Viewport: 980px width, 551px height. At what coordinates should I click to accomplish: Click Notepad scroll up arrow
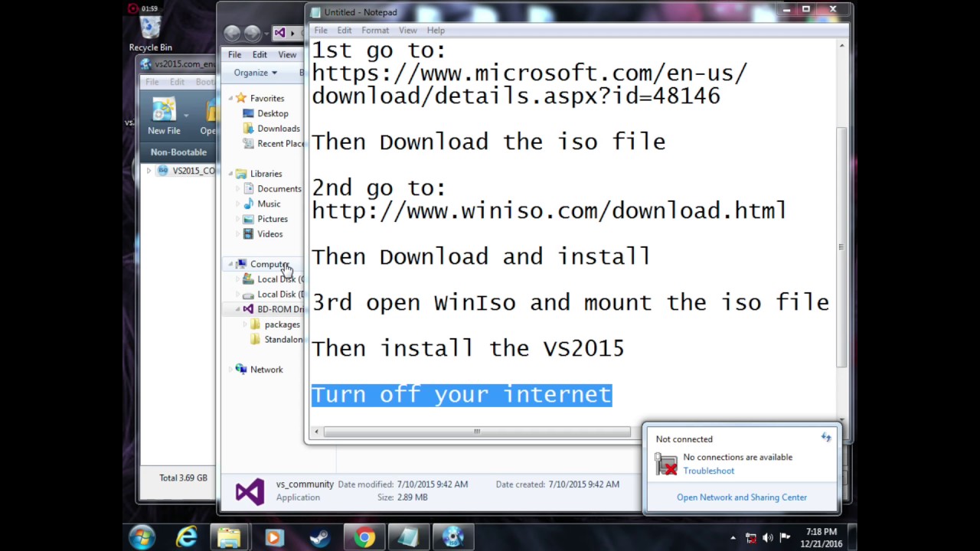tap(841, 46)
